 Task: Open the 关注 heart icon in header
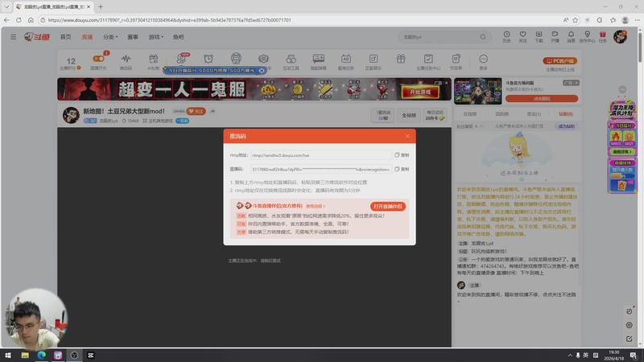522,37
